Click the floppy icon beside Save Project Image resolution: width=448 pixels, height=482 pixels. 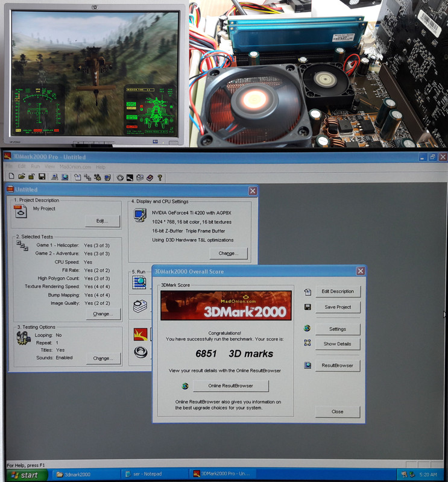tap(308, 307)
